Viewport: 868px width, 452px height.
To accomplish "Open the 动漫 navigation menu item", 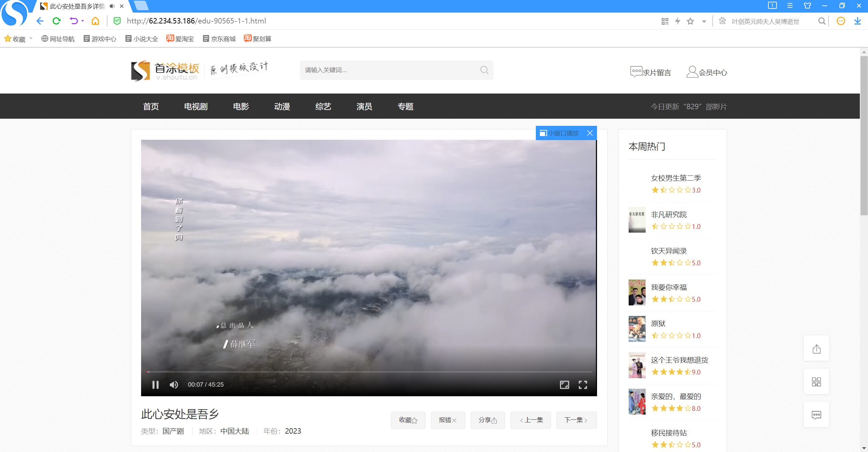I will (282, 106).
